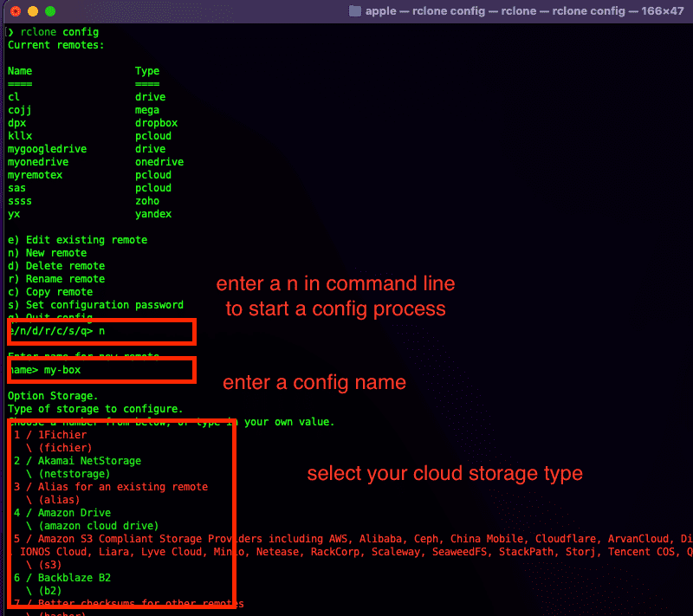Click the 'r) Rename remote' option
Screen dimensions: 693x616
[56, 279]
